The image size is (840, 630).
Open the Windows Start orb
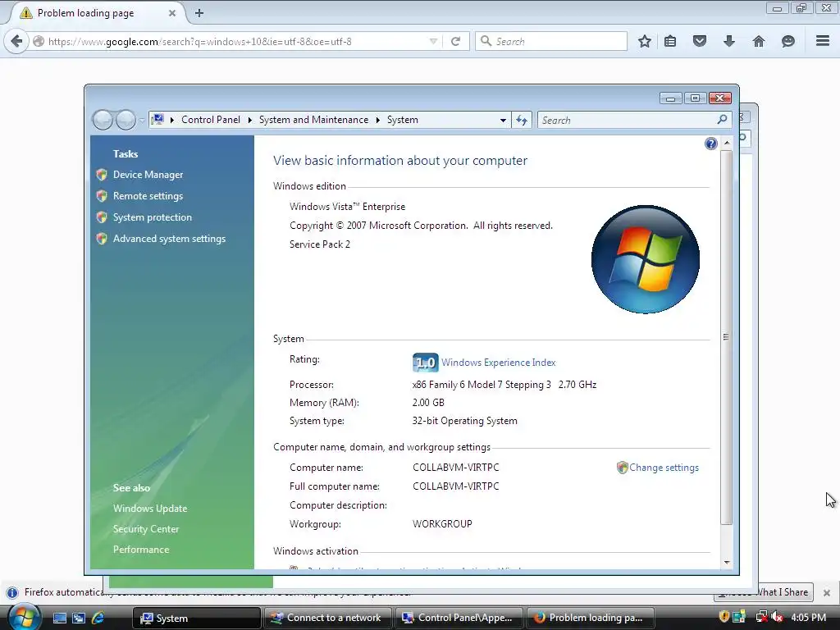[x=24, y=616]
